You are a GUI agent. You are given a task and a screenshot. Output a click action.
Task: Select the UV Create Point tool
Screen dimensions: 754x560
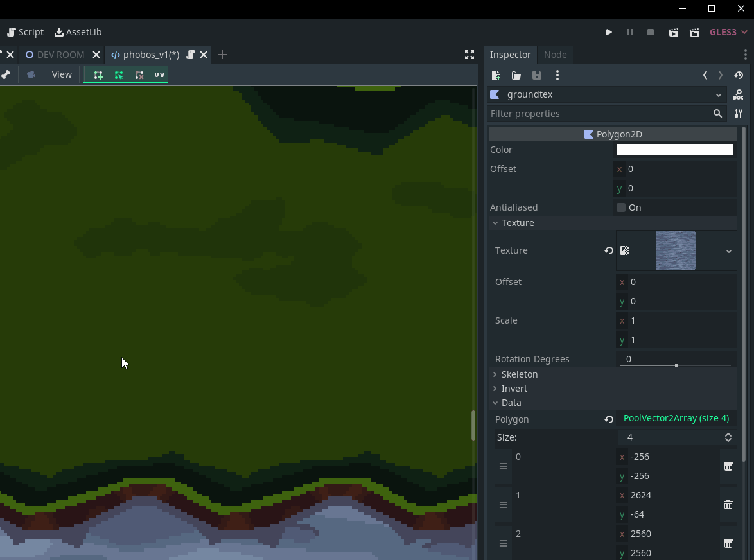(98, 74)
